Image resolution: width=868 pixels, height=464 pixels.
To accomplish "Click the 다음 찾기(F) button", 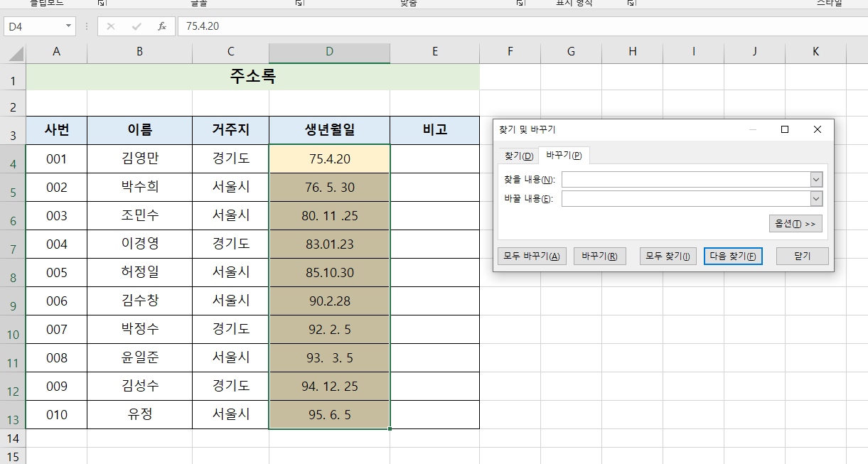I will pos(733,257).
